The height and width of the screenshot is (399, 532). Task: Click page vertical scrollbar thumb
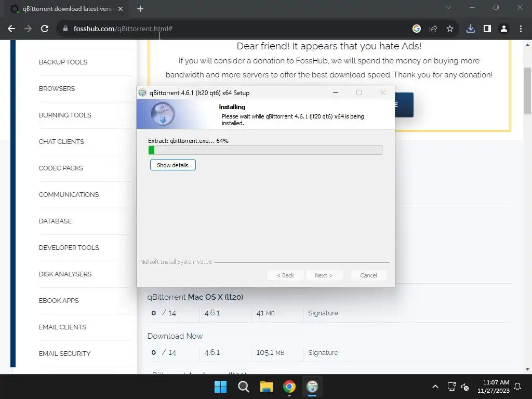(527, 91)
